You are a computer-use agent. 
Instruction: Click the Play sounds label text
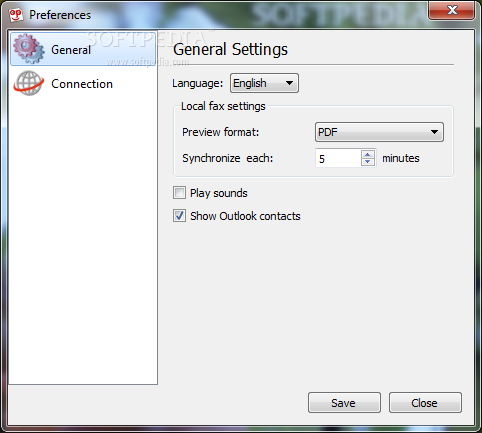[x=219, y=193]
